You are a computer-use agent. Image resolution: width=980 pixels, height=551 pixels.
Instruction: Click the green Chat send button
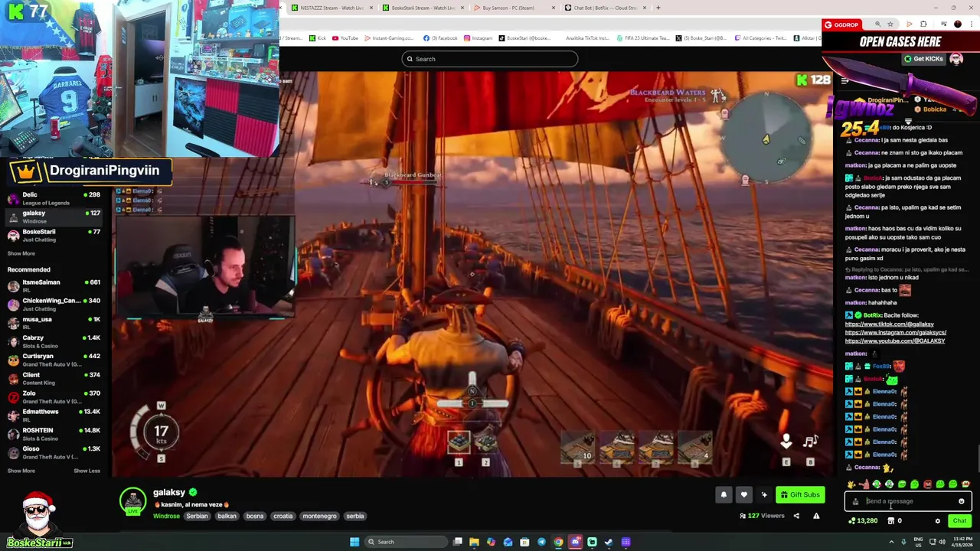pyautogui.click(x=959, y=521)
